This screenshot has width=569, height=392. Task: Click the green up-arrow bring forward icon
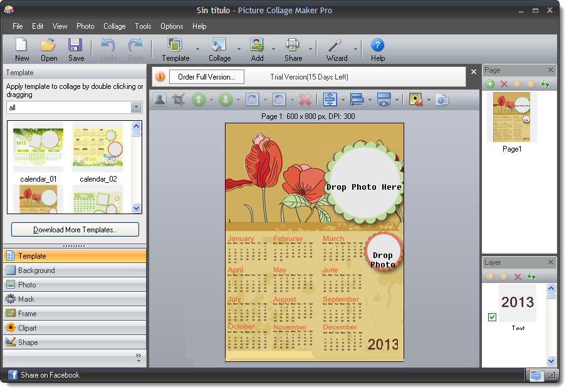click(x=199, y=100)
